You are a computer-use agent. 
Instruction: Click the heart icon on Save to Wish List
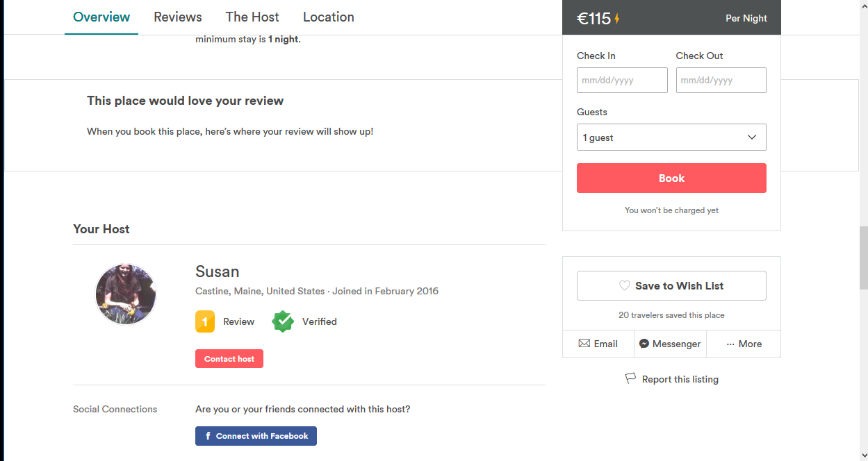(625, 285)
